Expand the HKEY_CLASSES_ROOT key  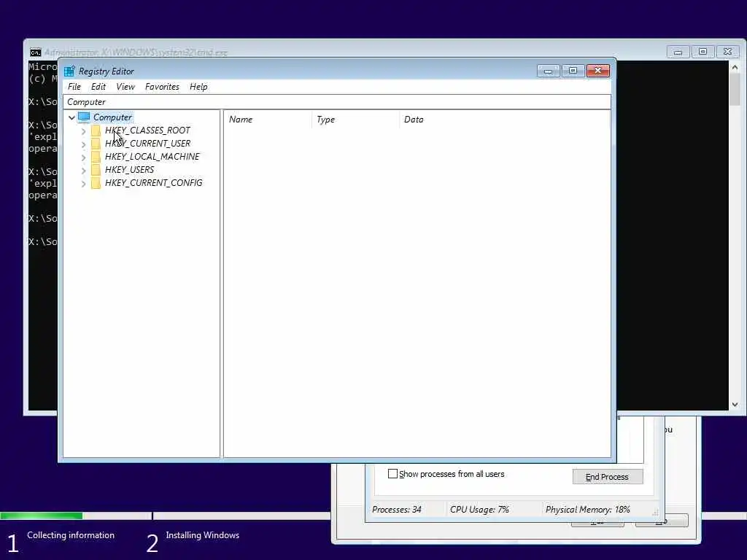[x=83, y=131]
